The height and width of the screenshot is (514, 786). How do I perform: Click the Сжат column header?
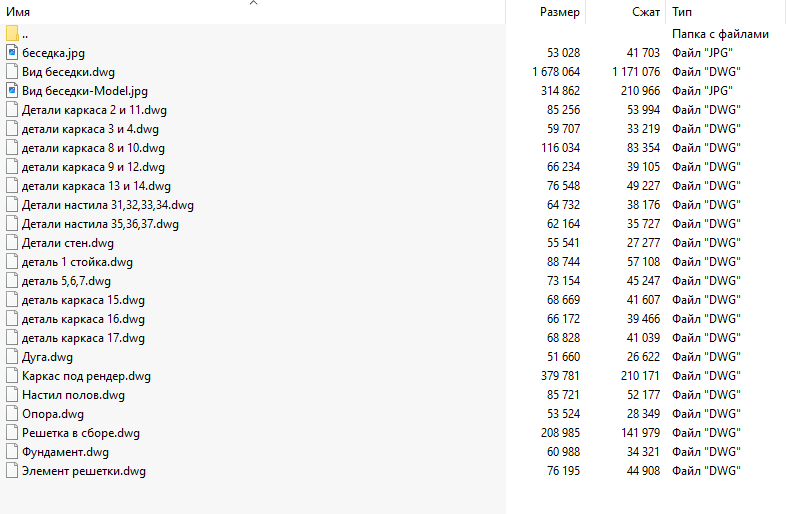[x=646, y=12]
